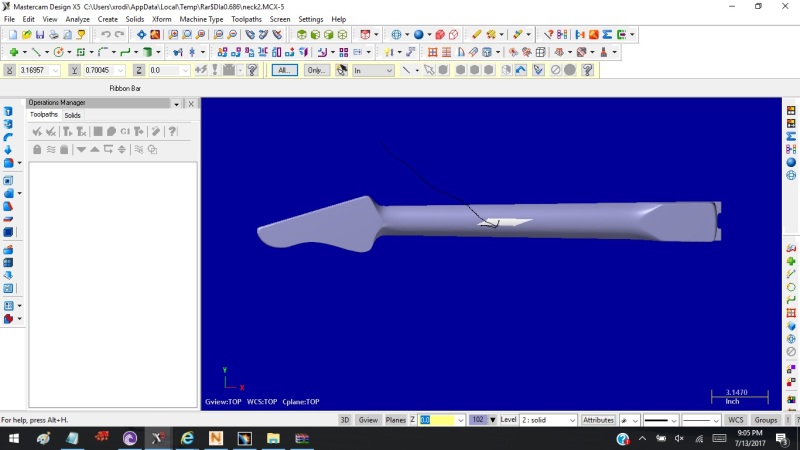The width and height of the screenshot is (800, 450).
Task: Click the blue Sigma statistics icon
Action: 607,35
